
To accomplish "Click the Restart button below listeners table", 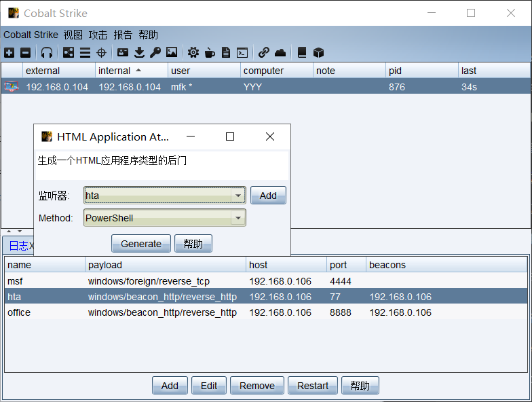I will 312,386.
